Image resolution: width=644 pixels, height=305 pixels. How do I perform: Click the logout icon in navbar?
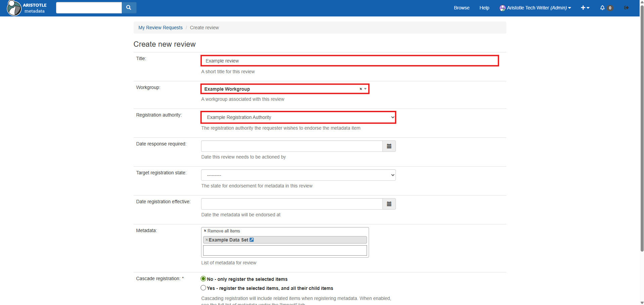626,8
